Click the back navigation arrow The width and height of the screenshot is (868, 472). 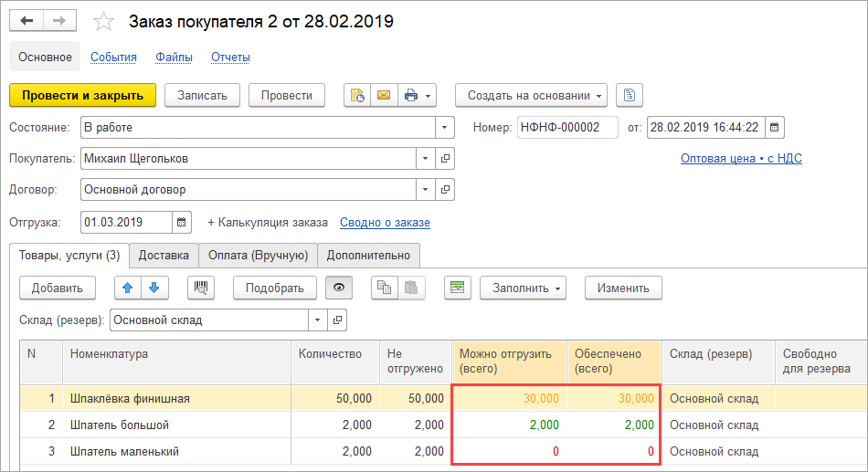[x=26, y=21]
